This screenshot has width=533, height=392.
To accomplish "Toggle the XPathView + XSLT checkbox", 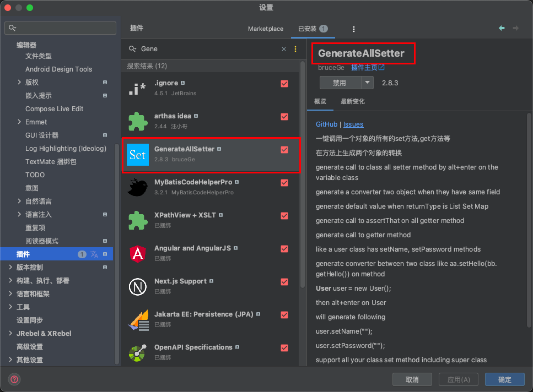I will [x=284, y=216].
